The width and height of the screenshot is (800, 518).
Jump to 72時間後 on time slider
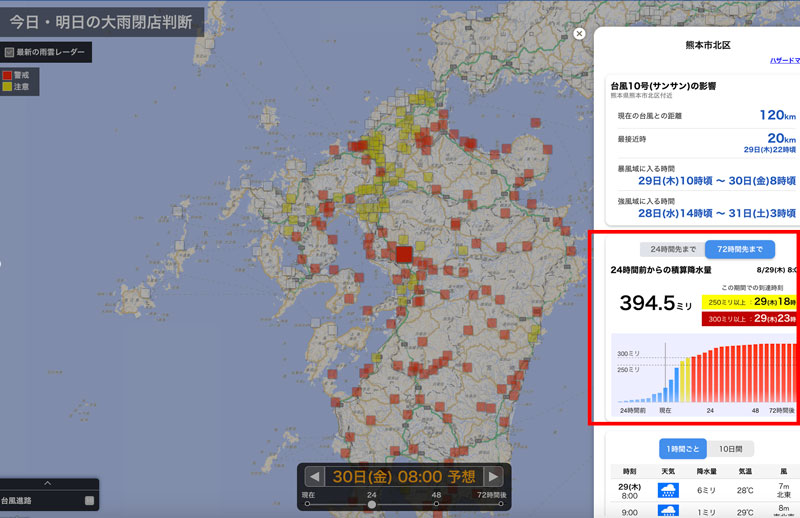click(x=500, y=504)
